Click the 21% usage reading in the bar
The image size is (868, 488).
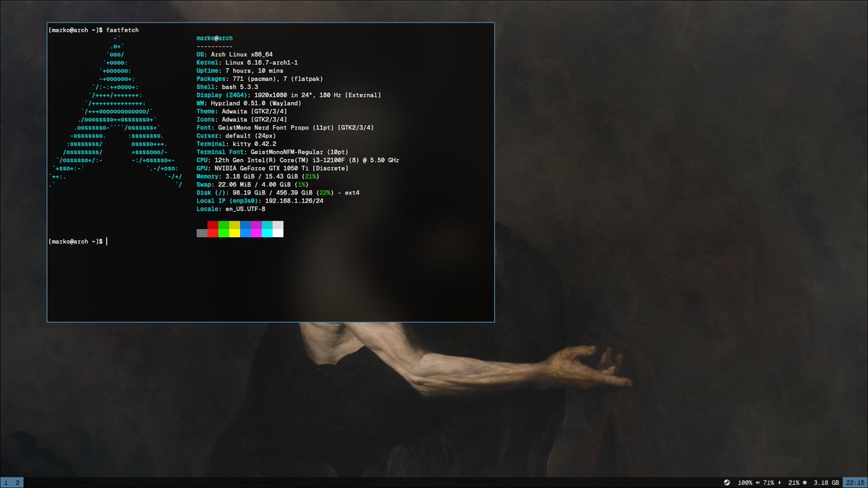pyautogui.click(x=794, y=482)
